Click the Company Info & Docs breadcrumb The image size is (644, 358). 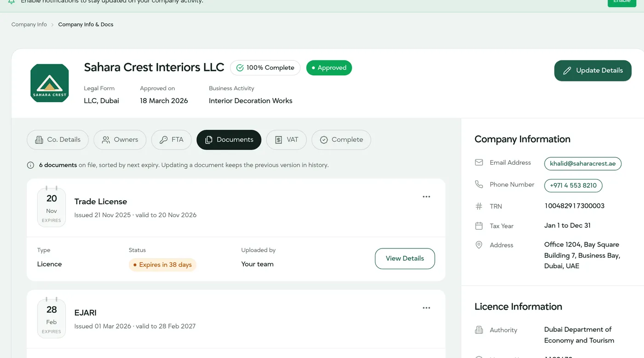point(86,24)
